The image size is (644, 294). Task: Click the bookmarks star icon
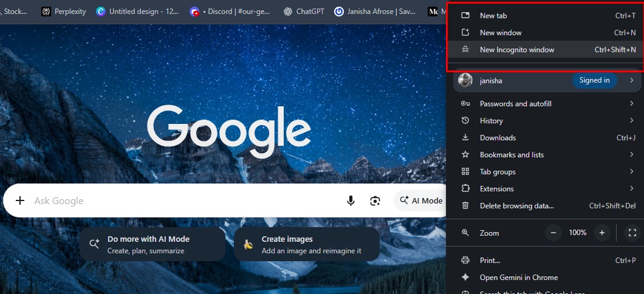coord(465,154)
